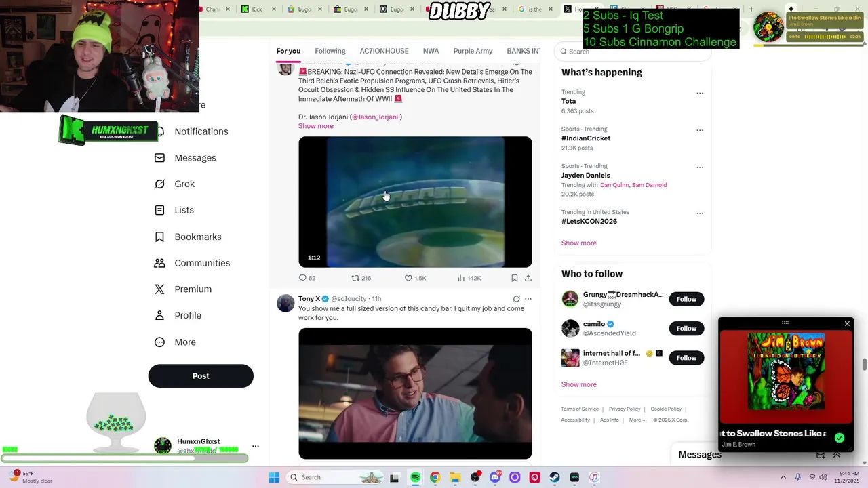Switch to the For you tab
This screenshot has width=868, height=488.
pos(288,51)
